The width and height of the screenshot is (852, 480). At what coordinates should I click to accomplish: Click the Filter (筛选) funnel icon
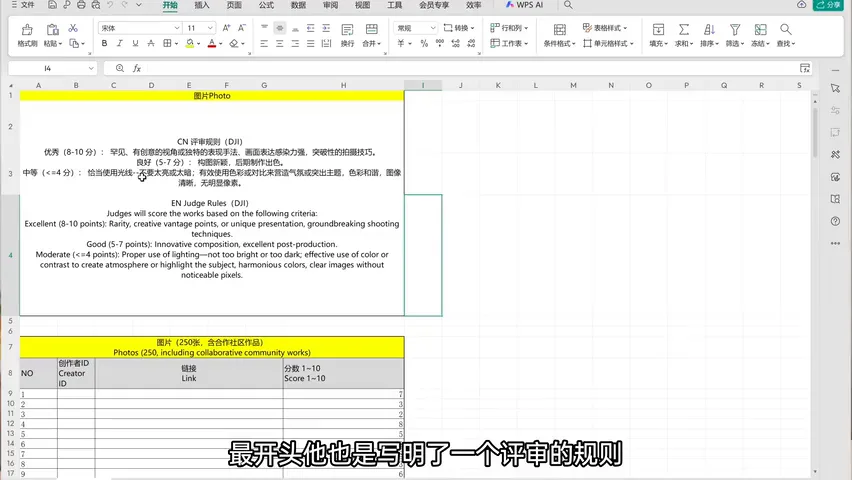coord(735,29)
